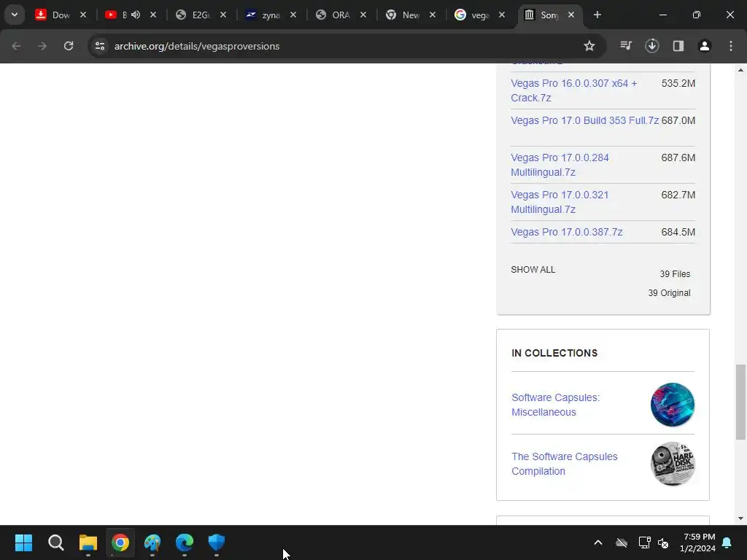Close the Dow tab
Screen dimensions: 747x560
(83, 15)
